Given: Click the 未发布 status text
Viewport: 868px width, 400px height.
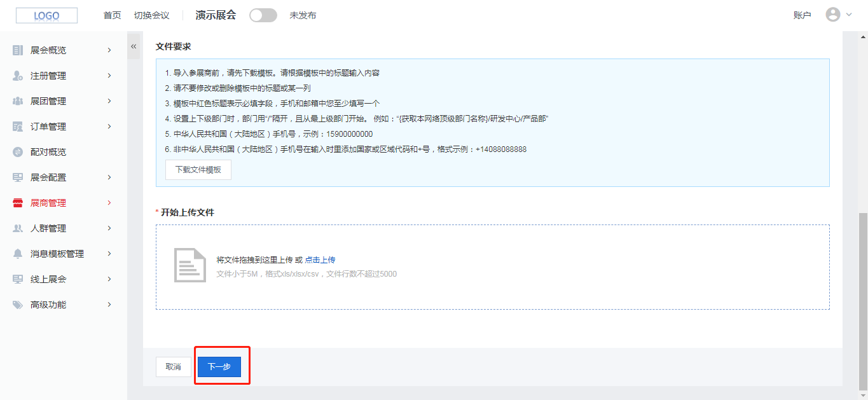Looking at the screenshot, I should 303,15.
